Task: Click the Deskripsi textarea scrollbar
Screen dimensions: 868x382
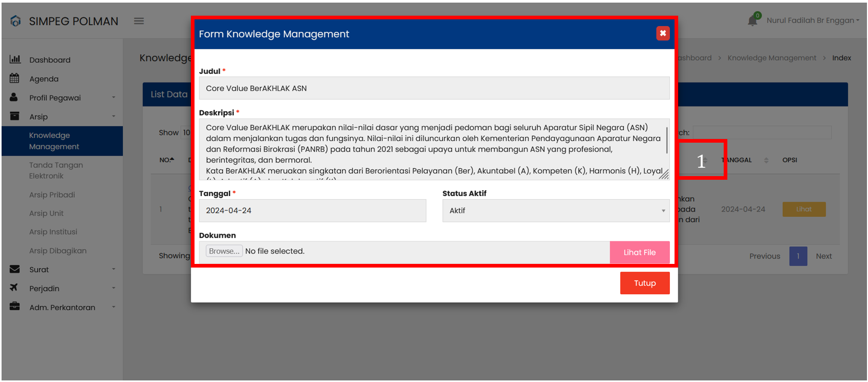Action: 667,140
